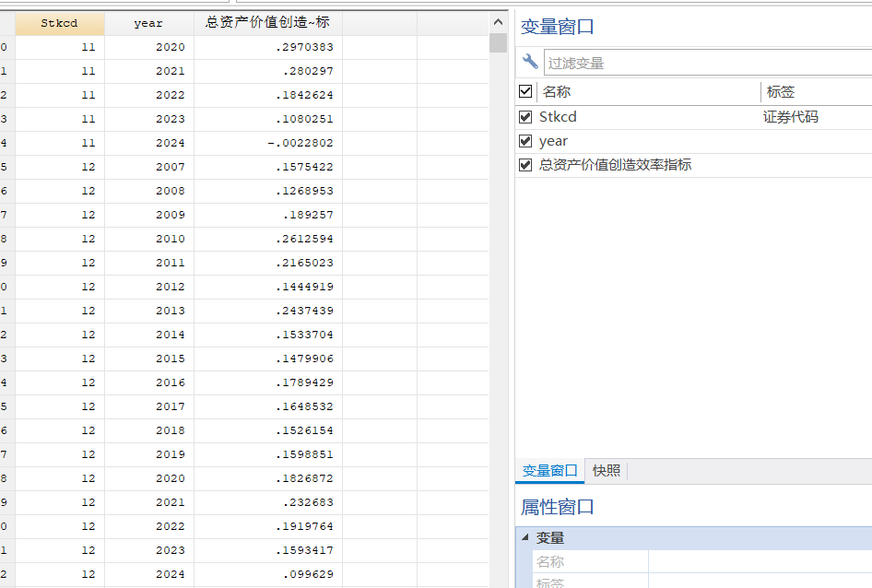Select the cell with value .280297
The height and width of the screenshot is (588, 872).
coord(268,71)
